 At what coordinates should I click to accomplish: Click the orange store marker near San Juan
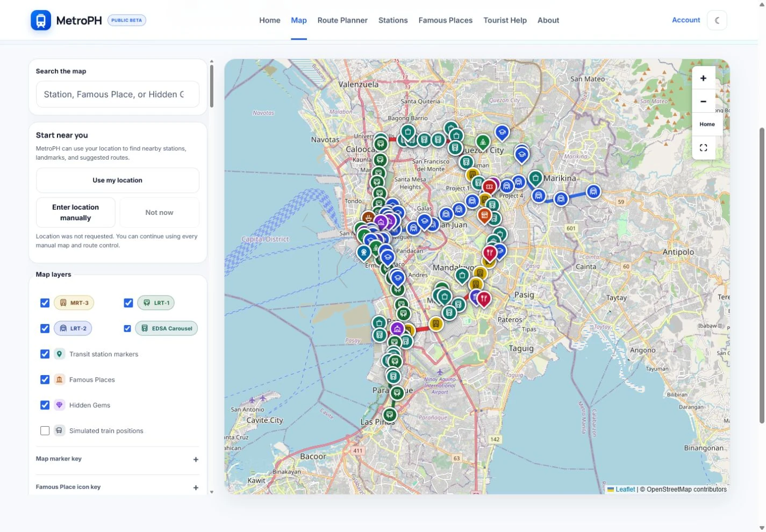coord(484,216)
